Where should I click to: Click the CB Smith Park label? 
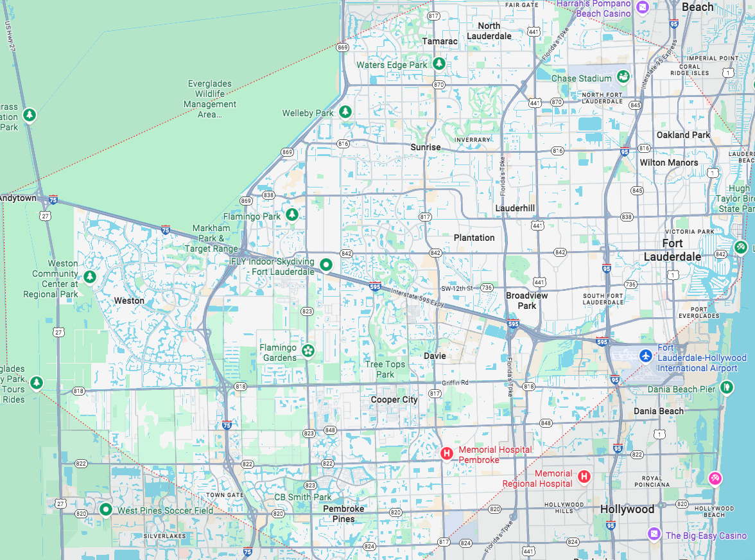click(303, 497)
